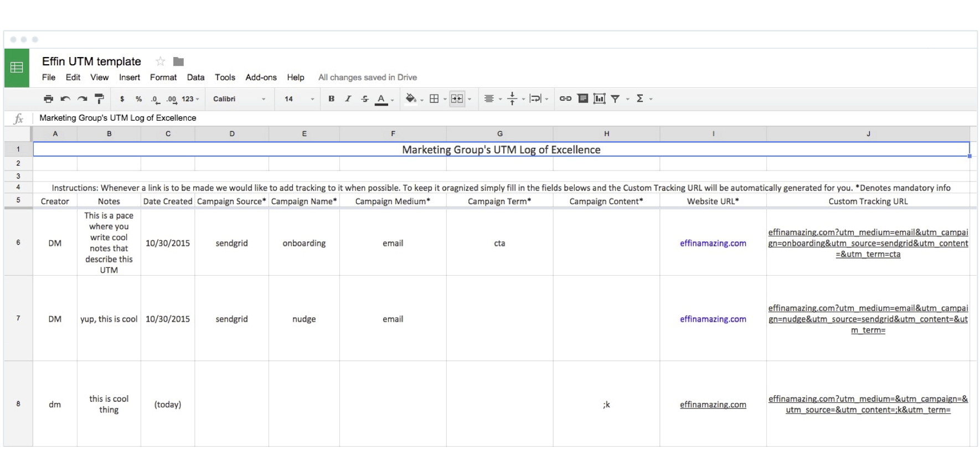Click the Print icon

tap(49, 99)
